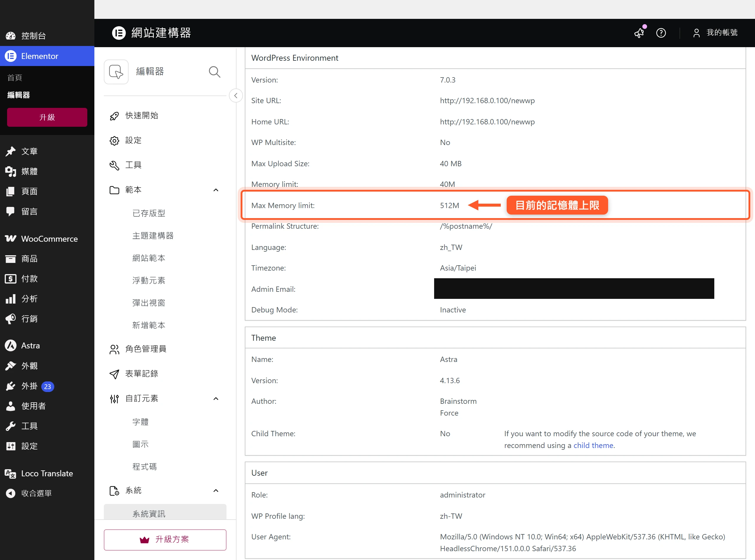Open 工具 tools in WP admin menu
This screenshot has height=560, width=755.
coord(47,426)
